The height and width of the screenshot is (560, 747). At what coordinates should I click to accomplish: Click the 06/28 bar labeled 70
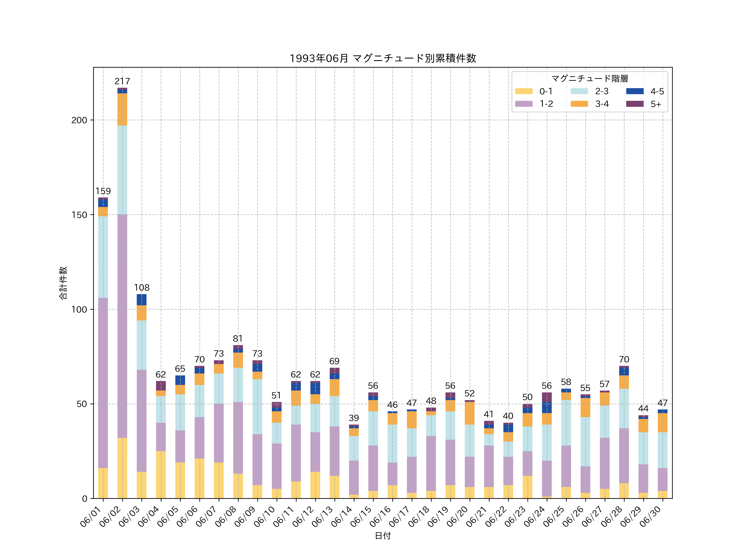point(624,432)
